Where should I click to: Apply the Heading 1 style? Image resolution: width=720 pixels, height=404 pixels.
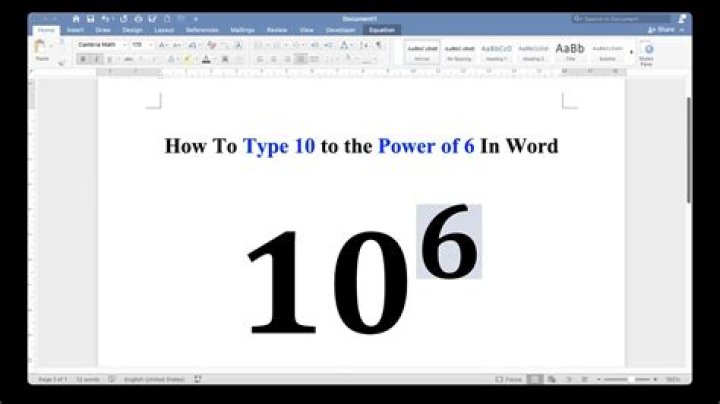click(x=496, y=52)
